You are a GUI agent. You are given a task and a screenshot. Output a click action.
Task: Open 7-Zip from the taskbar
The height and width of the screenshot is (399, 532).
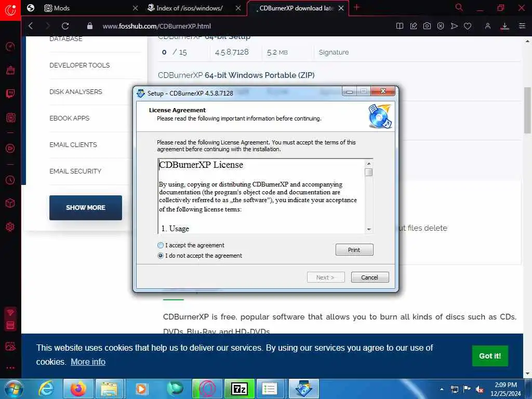[x=239, y=389]
